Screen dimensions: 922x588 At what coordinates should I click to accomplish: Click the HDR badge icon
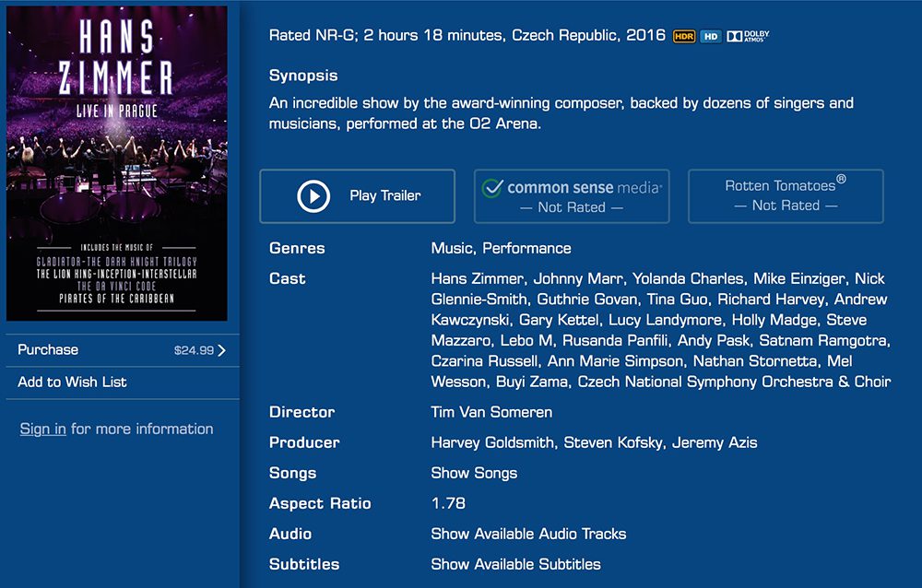(684, 37)
